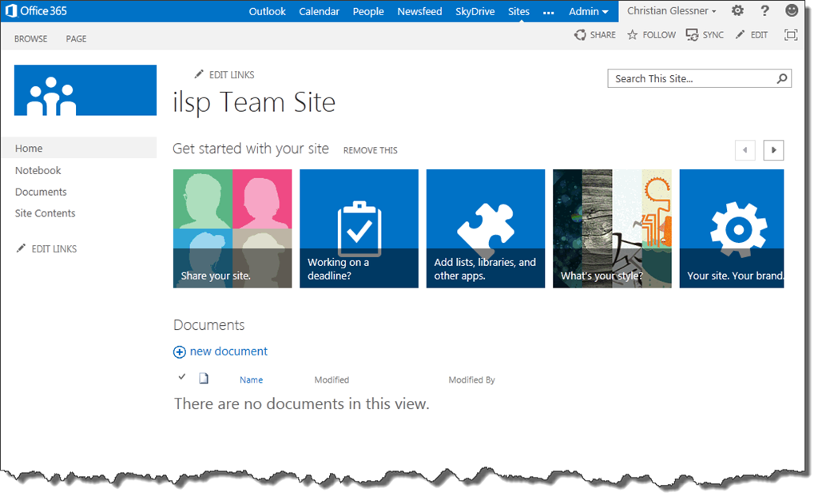Open the Christian Glessner user menu

tap(671, 11)
